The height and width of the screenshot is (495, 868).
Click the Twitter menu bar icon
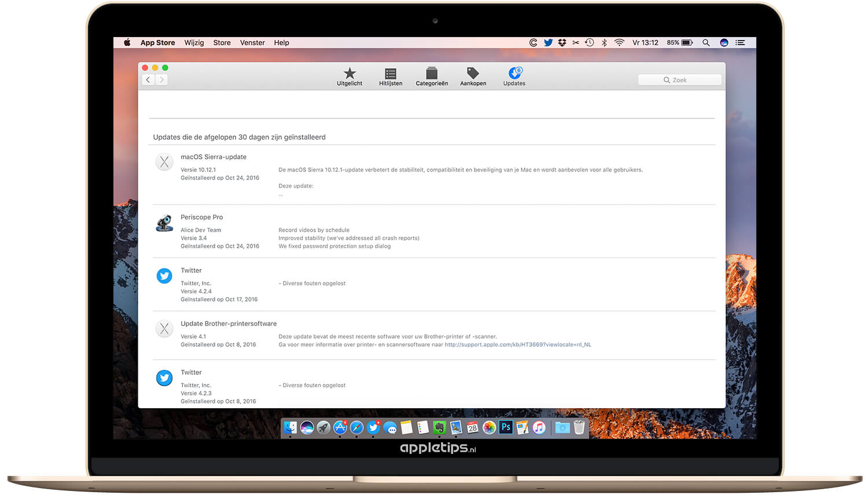click(548, 43)
